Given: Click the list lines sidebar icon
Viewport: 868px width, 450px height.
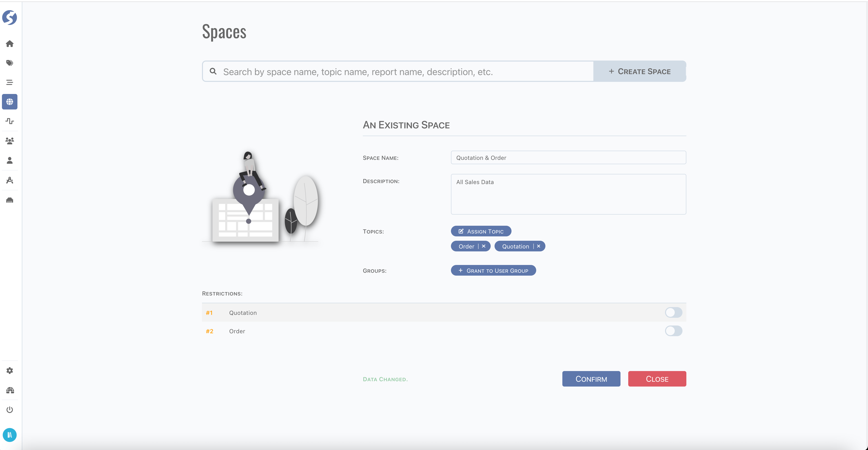Looking at the screenshot, I should pos(9,82).
